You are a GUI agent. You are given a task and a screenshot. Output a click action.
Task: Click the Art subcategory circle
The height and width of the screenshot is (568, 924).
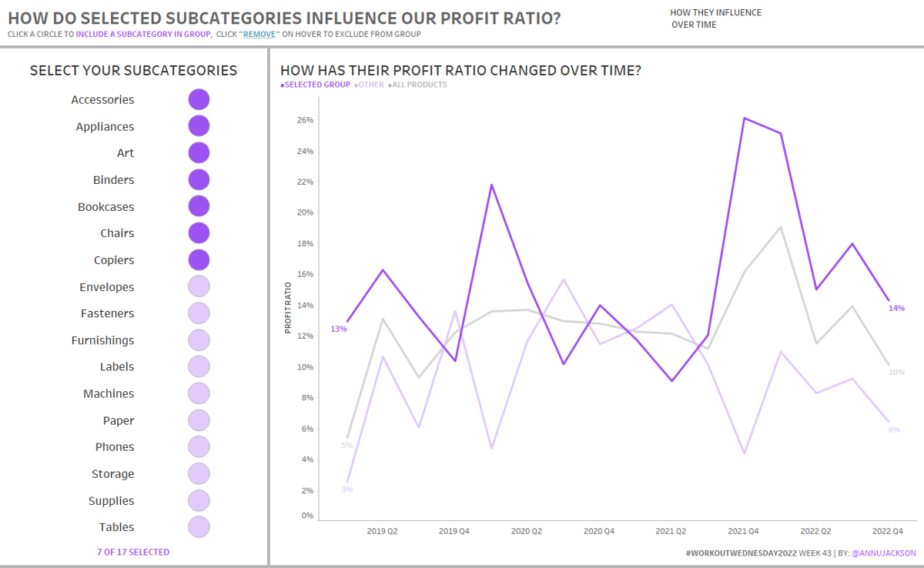pos(199,153)
